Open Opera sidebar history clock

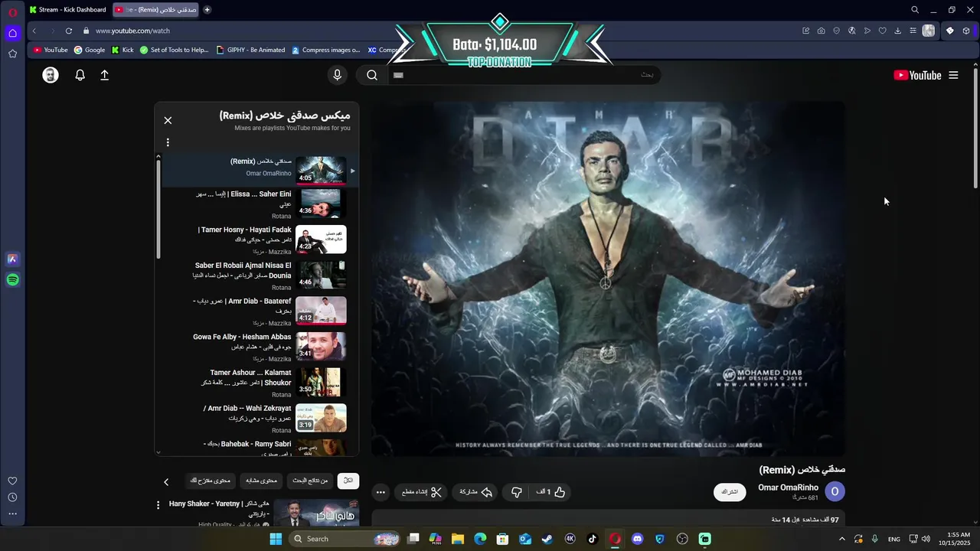pos(12,497)
